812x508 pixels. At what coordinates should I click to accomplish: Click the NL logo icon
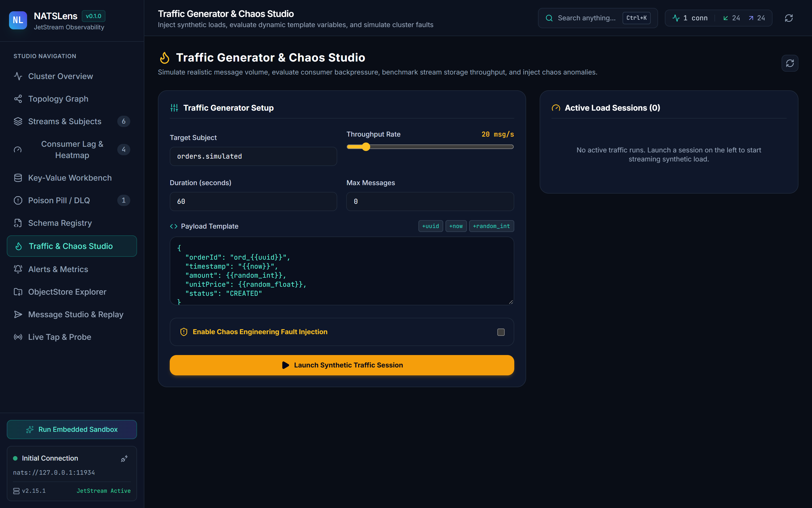click(x=18, y=20)
